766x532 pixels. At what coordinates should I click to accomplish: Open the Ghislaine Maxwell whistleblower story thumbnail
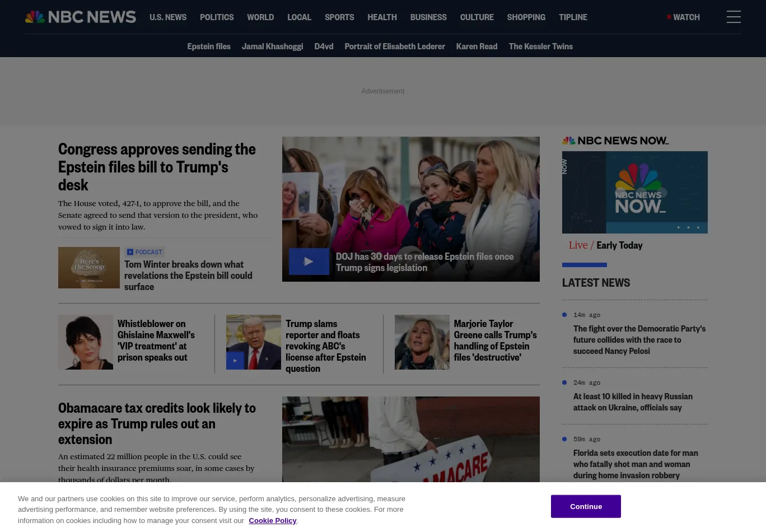point(86,342)
